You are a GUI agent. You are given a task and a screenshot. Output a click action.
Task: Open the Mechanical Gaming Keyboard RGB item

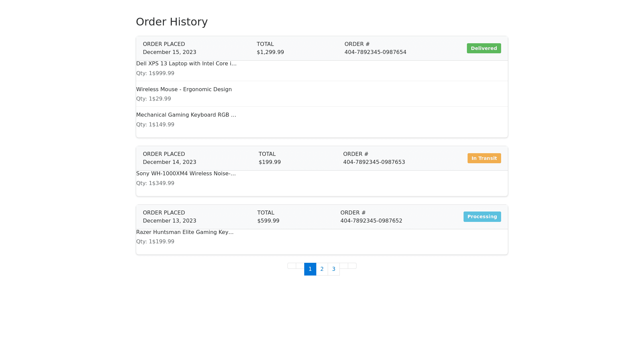pos(186,115)
